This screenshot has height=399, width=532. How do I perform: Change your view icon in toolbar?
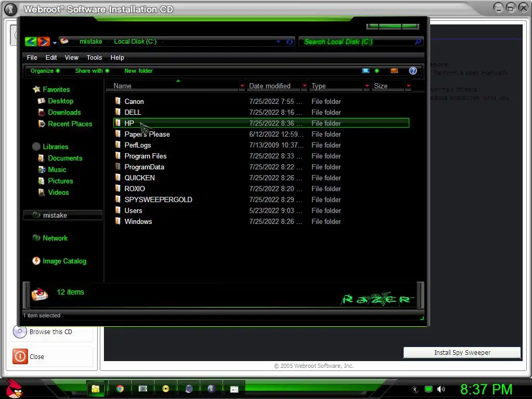point(365,71)
